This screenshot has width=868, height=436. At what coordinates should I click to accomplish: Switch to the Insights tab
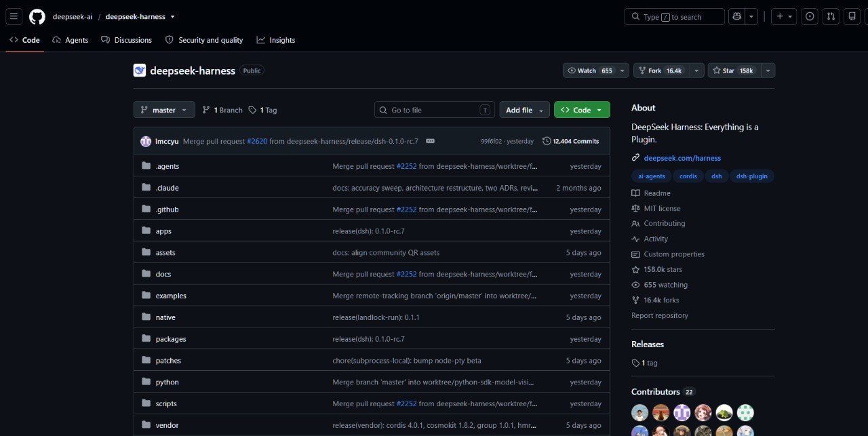[276, 40]
